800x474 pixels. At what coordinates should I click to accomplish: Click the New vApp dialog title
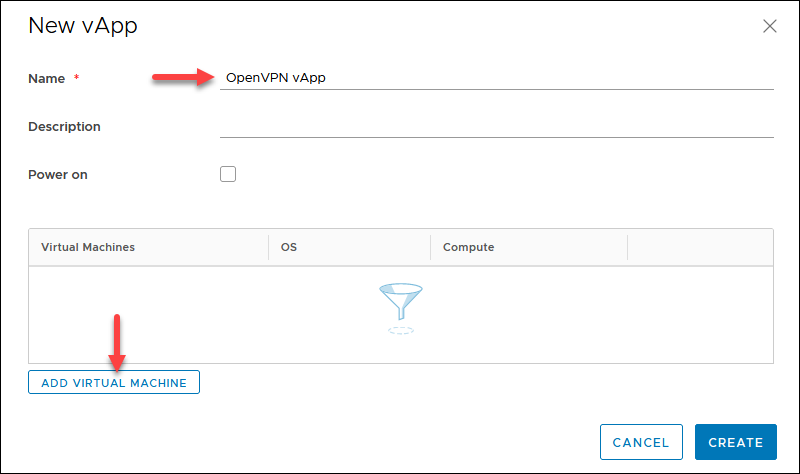tap(83, 26)
